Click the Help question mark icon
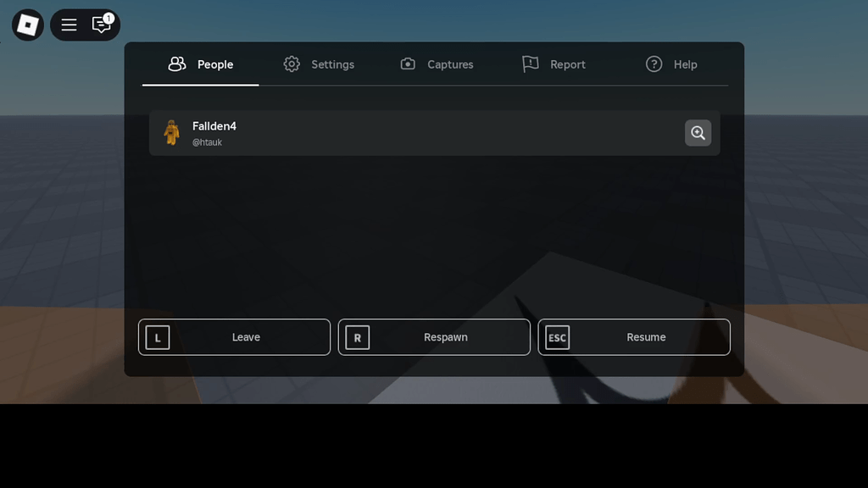The image size is (868, 488). tap(654, 64)
